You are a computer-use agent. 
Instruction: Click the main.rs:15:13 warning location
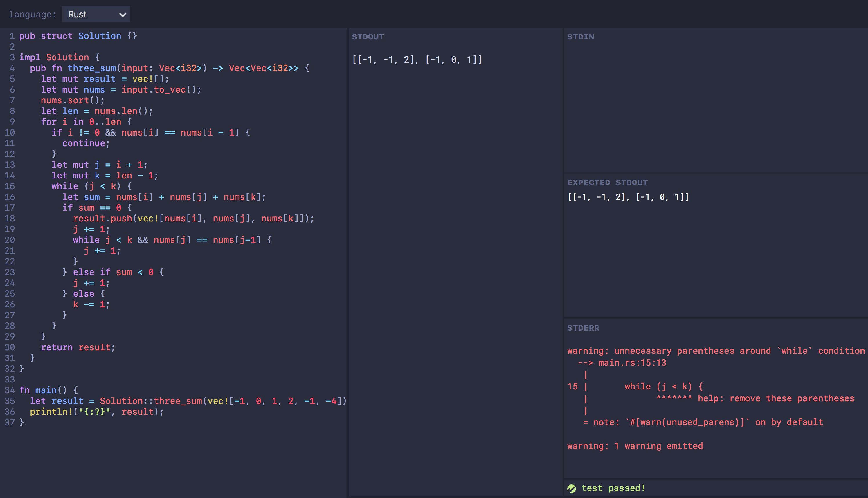point(632,363)
